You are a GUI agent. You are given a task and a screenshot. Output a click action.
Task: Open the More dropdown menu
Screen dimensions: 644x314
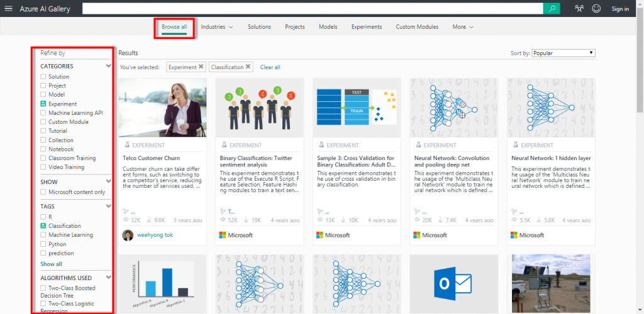463,26
